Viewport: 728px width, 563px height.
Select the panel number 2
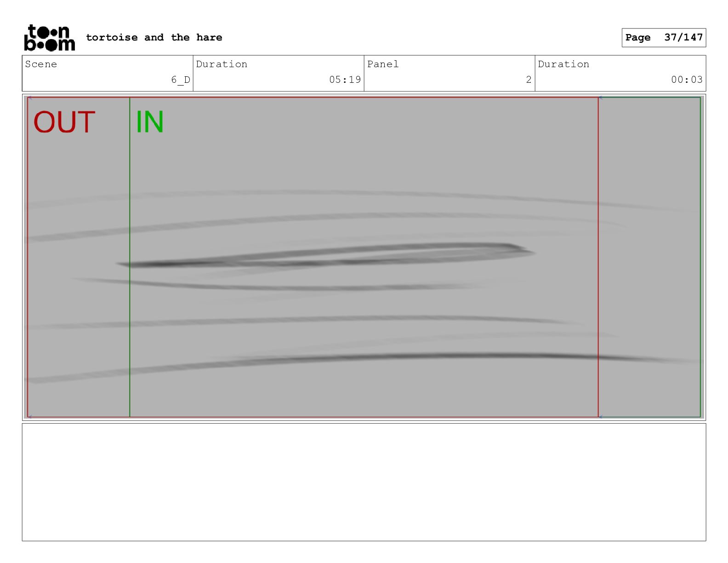529,80
